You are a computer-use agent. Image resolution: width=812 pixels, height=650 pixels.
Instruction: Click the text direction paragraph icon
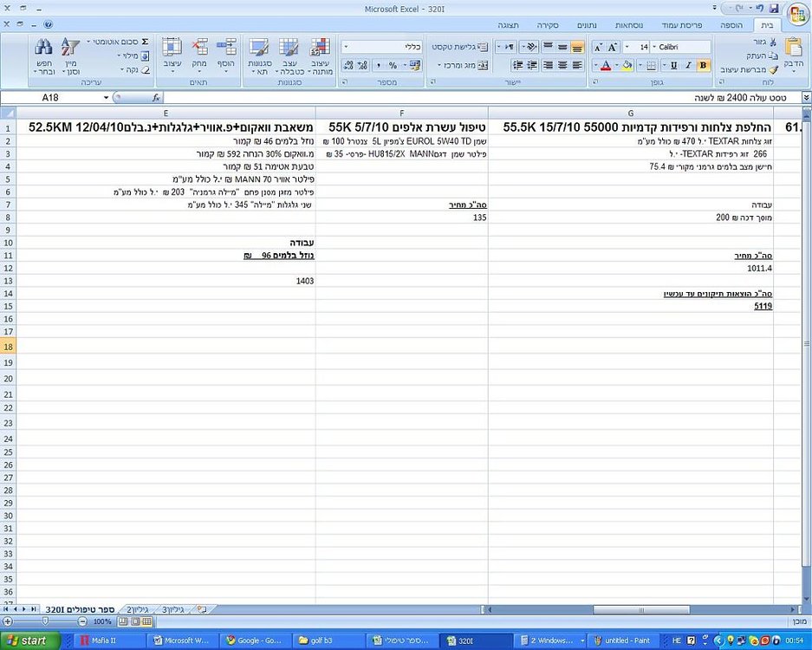509,47
